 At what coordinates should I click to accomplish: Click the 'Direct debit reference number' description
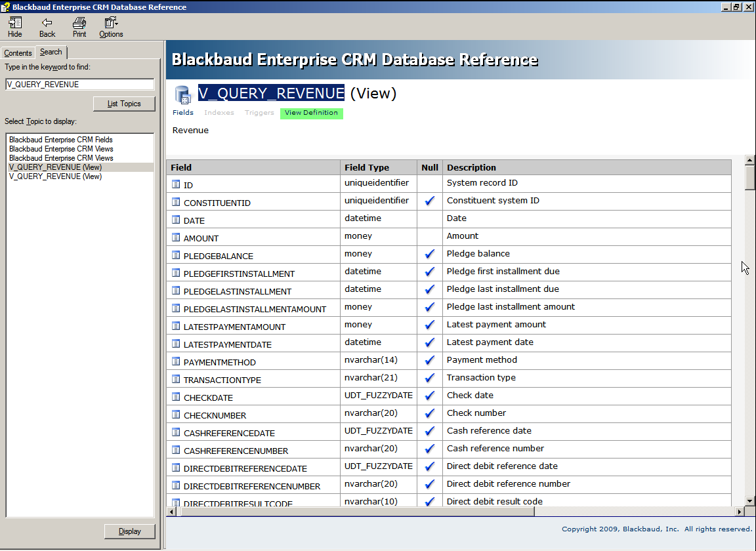(x=508, y=483)
